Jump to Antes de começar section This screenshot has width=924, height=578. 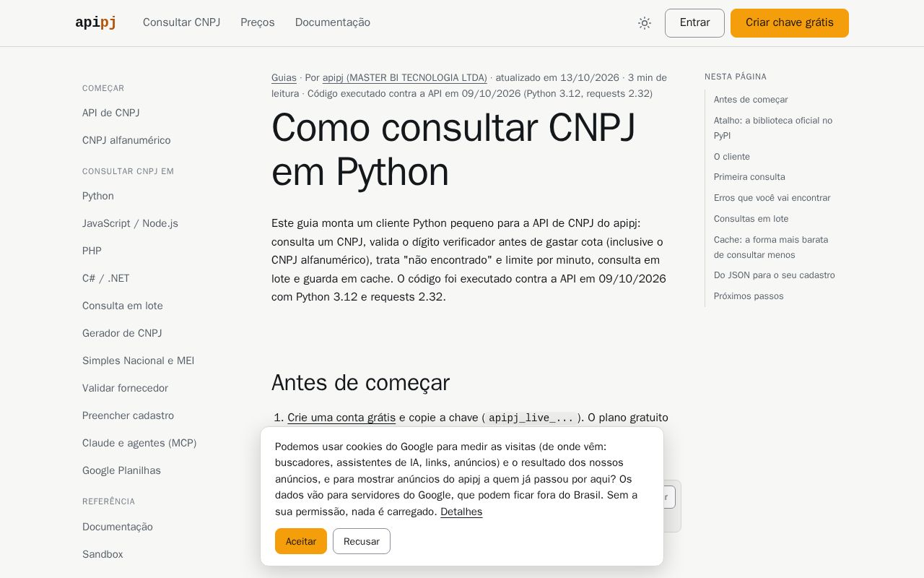[751, 100]
